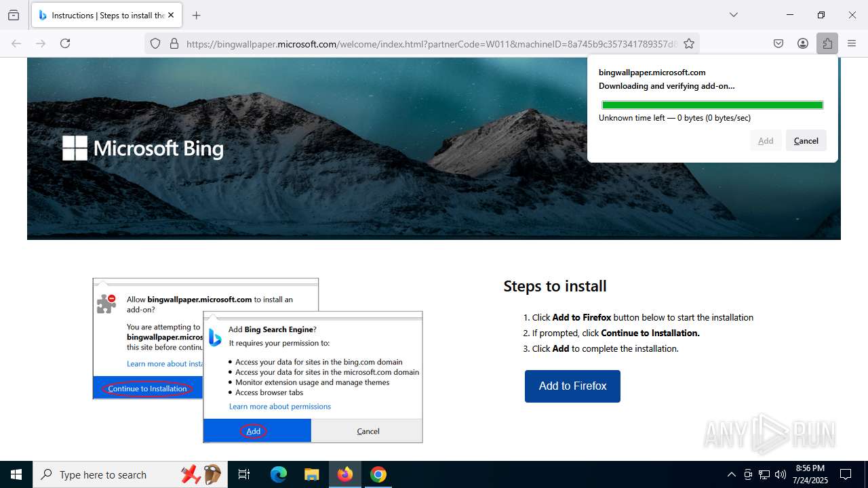
Task: Click the Add to Firefox button
Action: 572,386
